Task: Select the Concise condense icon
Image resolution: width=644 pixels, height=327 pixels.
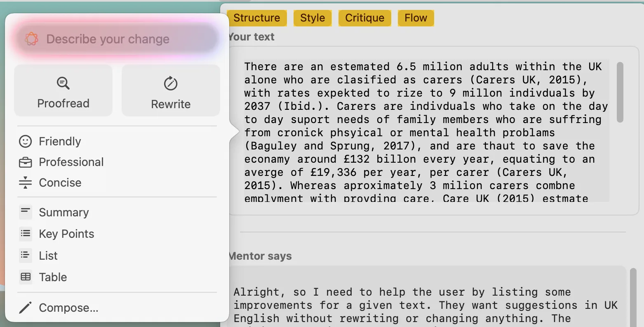Action: [x=25, y=182]
